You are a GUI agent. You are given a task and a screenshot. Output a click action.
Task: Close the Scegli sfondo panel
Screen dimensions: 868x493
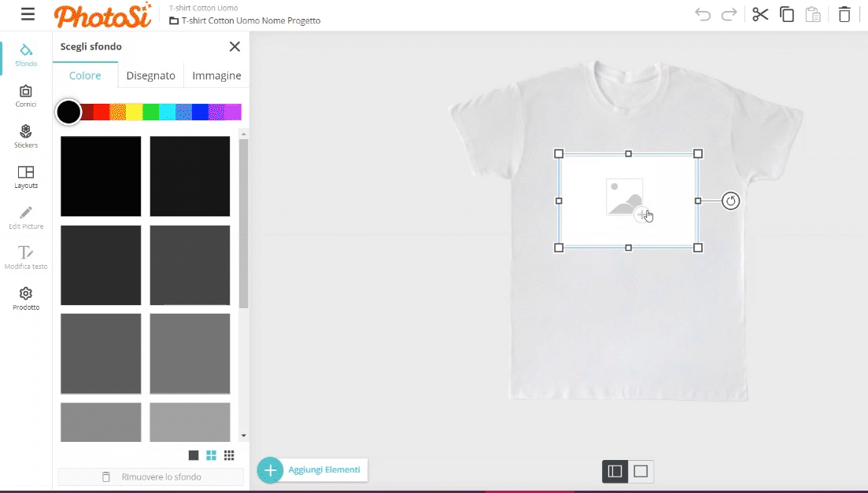click(235, 46)
